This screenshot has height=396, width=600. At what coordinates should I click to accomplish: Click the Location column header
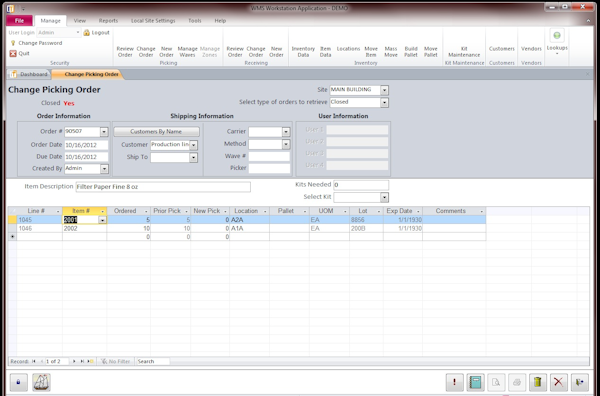pyautogui.click(x=249, y=211)
